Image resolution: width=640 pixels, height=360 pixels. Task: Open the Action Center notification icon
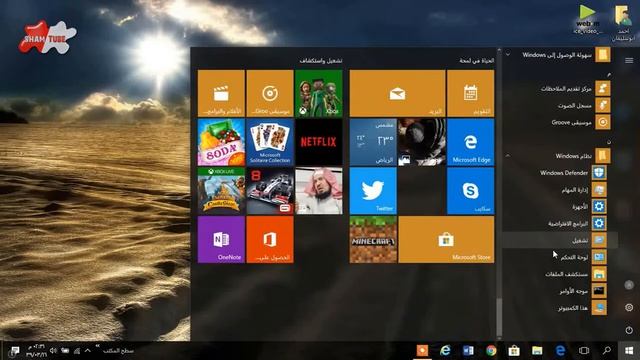click(15, 351)
